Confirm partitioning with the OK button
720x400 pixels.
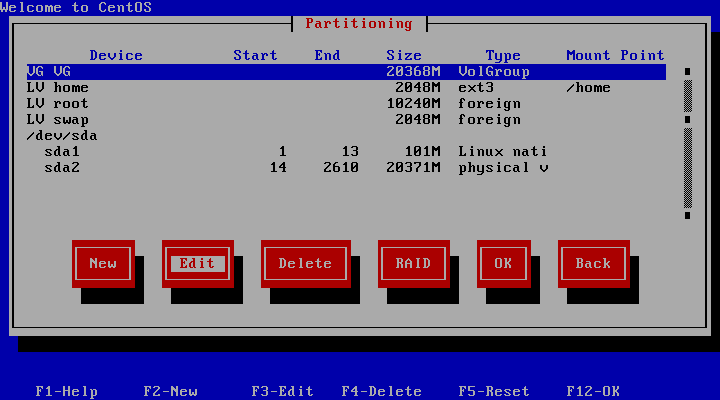pos(504,264)
